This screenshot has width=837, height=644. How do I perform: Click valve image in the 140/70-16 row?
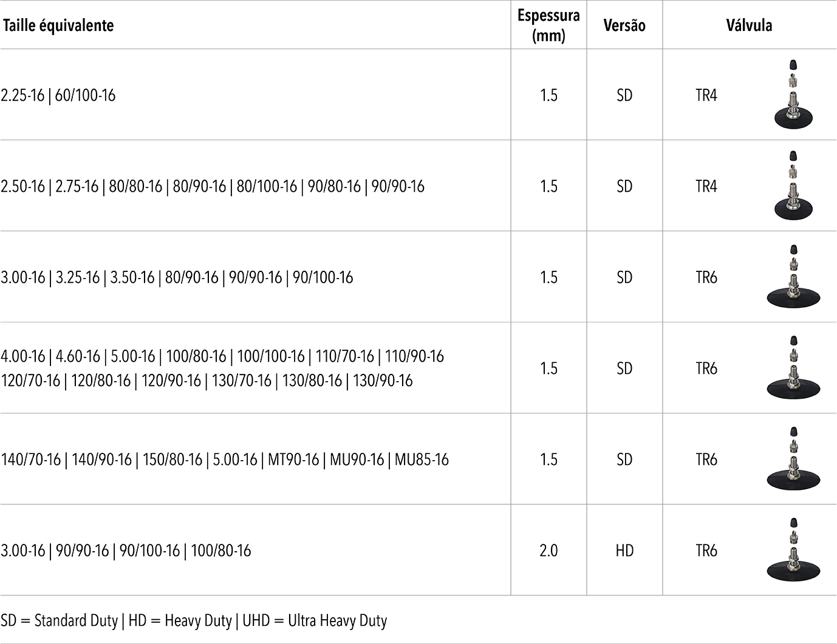(x=793, y=459)
